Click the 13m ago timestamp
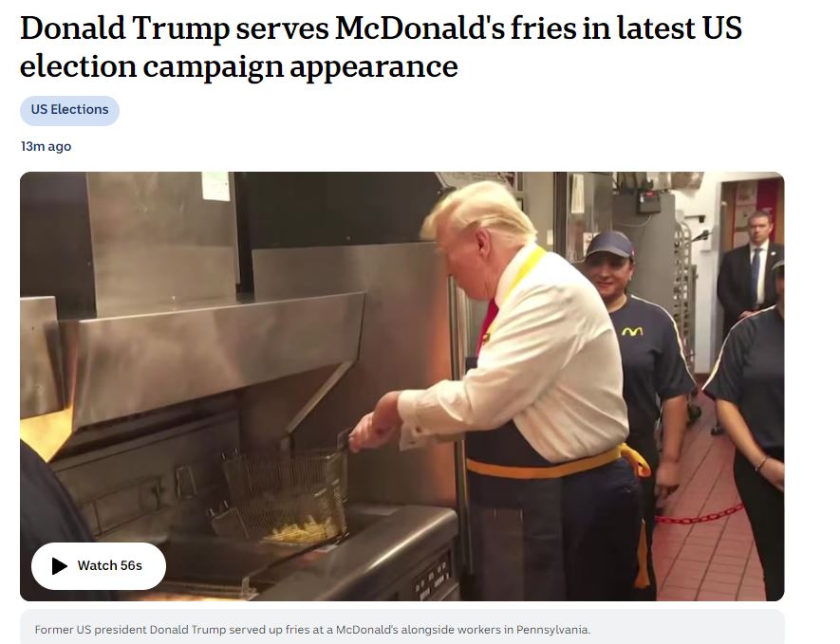Screen dimensions: 840x644 (47, 146)
